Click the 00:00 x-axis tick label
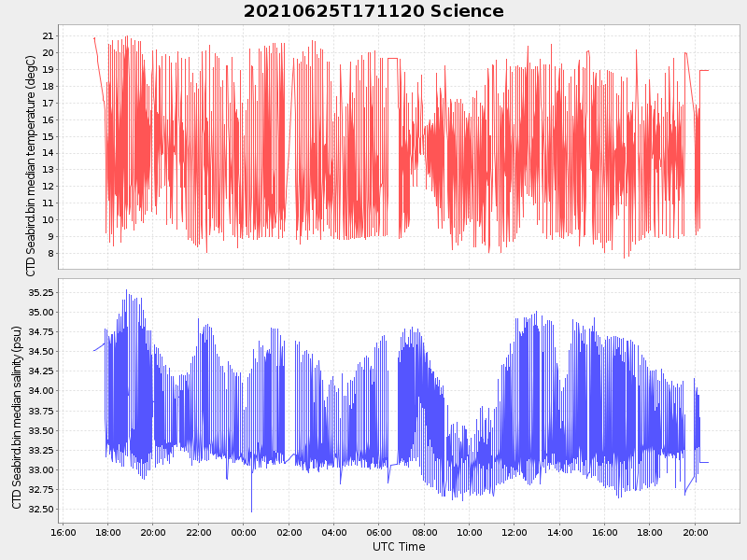Viewport: 747px width, 560px height. (x=244, y=532)
